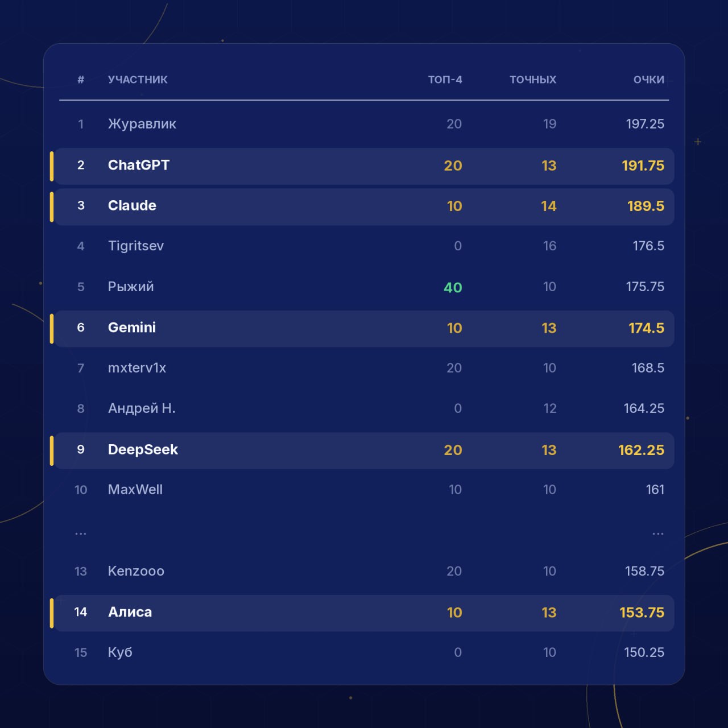Click ChatGPT's 191.75 score
This screenshot has width=728, height=728.
pyautogui.click(x=643, y=166)
